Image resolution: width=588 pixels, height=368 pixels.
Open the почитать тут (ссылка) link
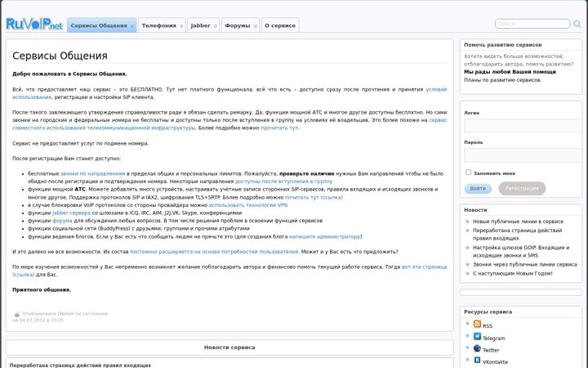(x=314, y=197)
